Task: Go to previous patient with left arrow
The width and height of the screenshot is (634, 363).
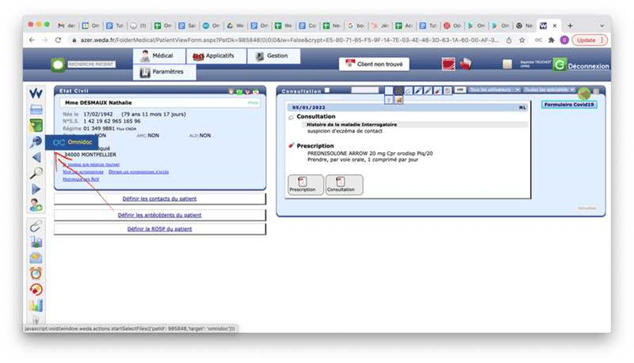Action: point(36,157)
